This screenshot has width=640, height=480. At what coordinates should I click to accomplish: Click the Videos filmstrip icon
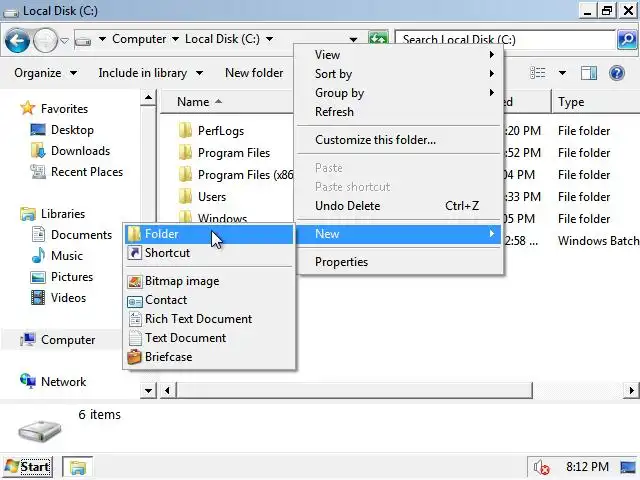38,298
